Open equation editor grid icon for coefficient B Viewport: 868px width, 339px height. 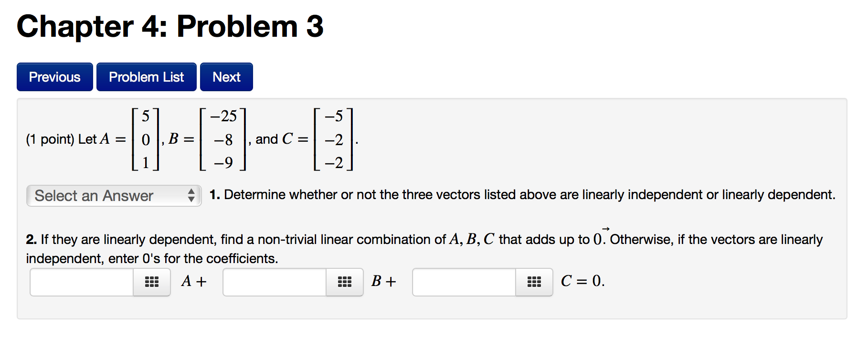coord(345,282)
